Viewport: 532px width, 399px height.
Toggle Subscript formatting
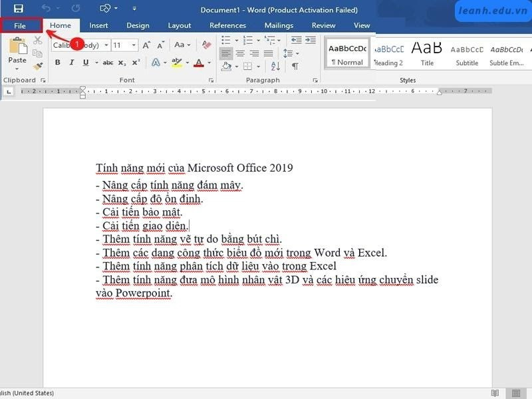[122, 63]
